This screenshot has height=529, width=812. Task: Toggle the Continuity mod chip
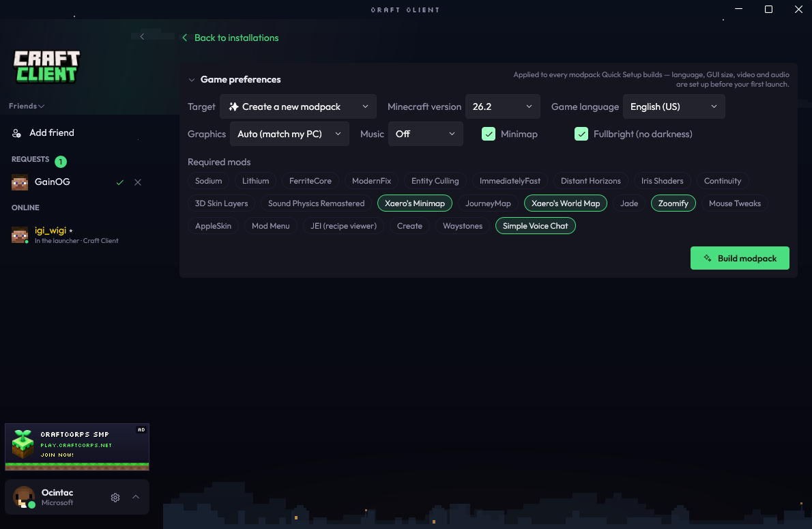[723, 181]
